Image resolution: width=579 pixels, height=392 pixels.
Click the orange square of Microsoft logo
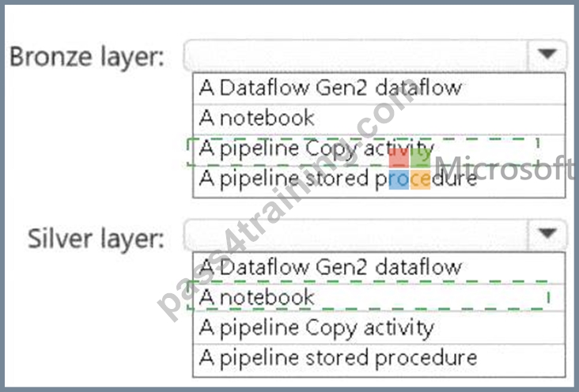click(420, 179)
